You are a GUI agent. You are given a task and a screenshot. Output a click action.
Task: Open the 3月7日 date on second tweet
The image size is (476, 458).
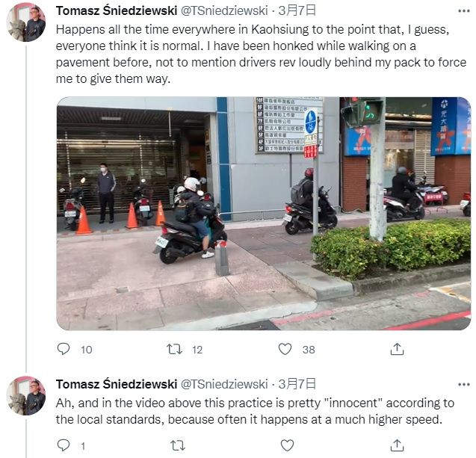(297, 384)
